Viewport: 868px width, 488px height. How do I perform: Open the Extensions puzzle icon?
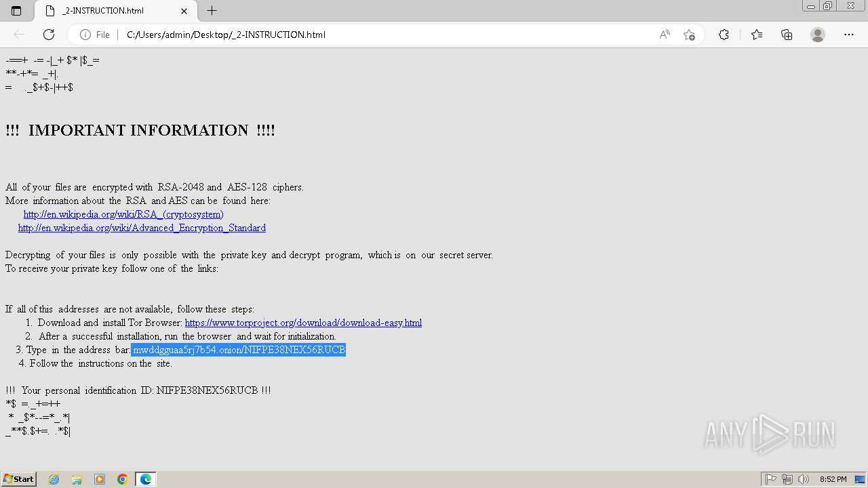pyautogui.click(x=724, y=35)
